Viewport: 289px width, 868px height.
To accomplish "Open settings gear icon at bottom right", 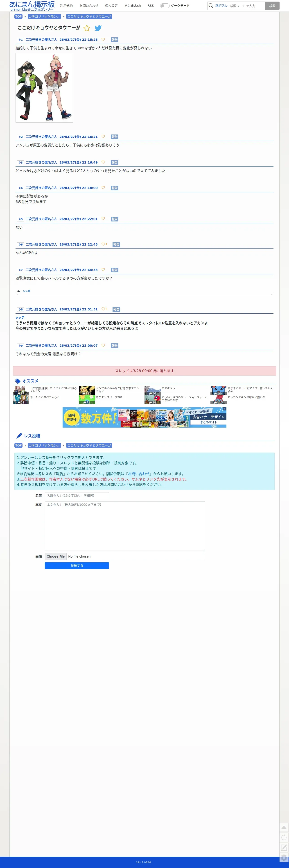I will tap(284, 858).
